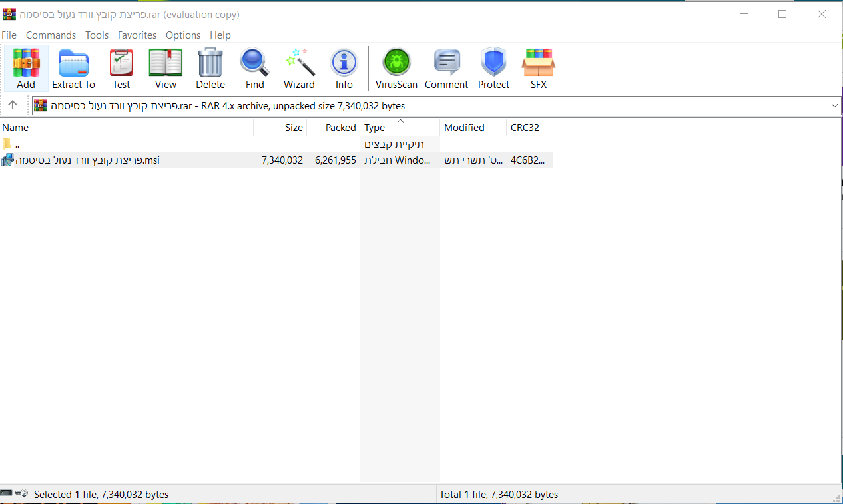Open the Commands menu
Image resolution: width=843 pixels, height=504 pixels.
pos(51,35)
